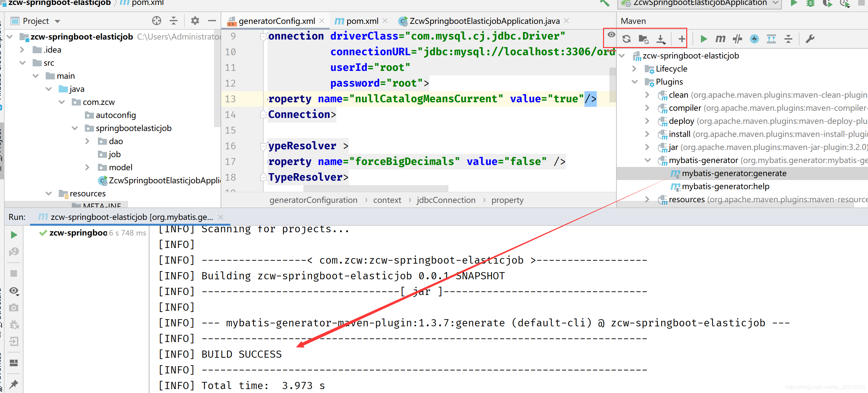The height and width of the screenshot is (393, 868).
Task: Fold the typeResolver block at line 16
Action: point(263,146)
